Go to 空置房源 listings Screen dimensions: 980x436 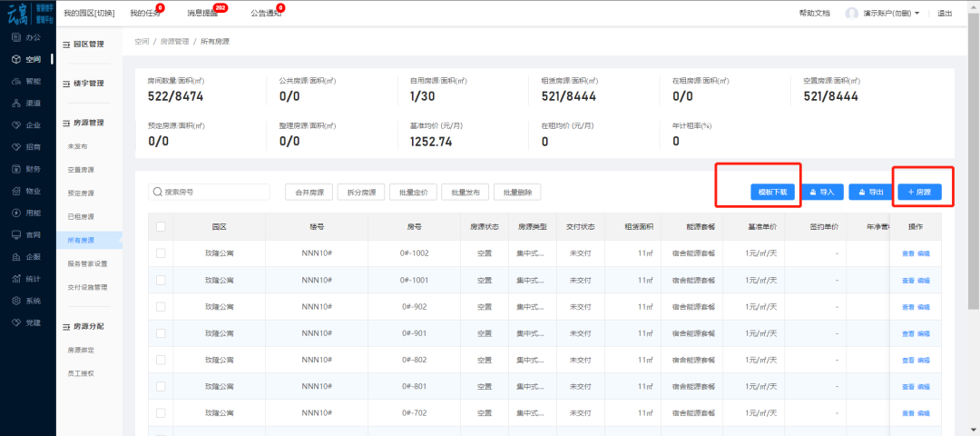(81, 170)
